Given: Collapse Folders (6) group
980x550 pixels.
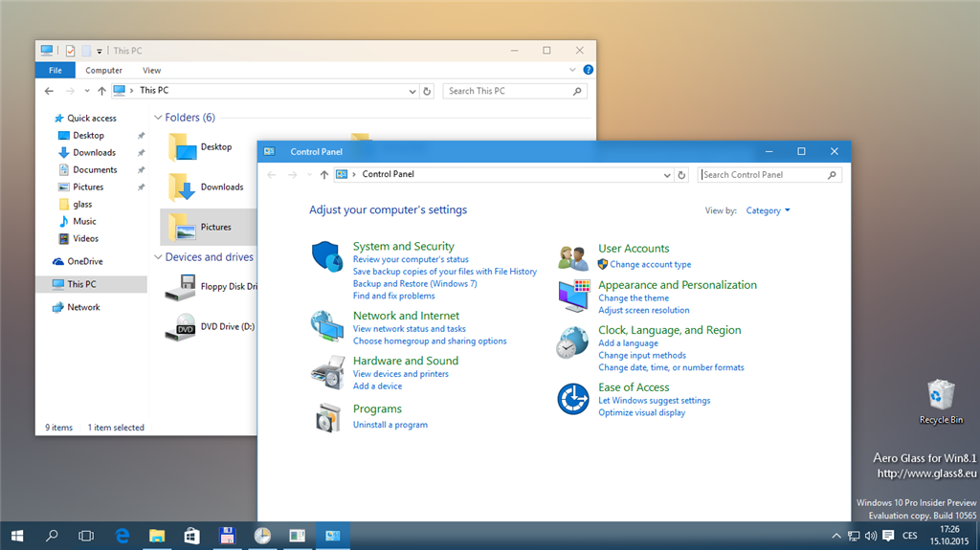Looking at the screenshot, I should 158,118.
